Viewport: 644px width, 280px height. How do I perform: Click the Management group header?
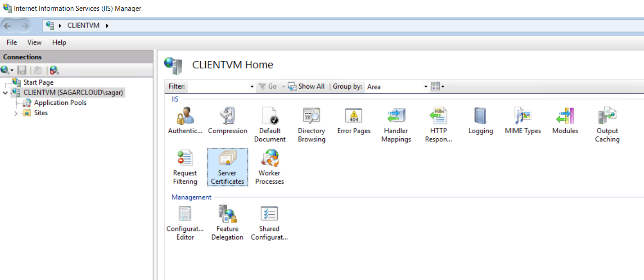click(191, 197)
